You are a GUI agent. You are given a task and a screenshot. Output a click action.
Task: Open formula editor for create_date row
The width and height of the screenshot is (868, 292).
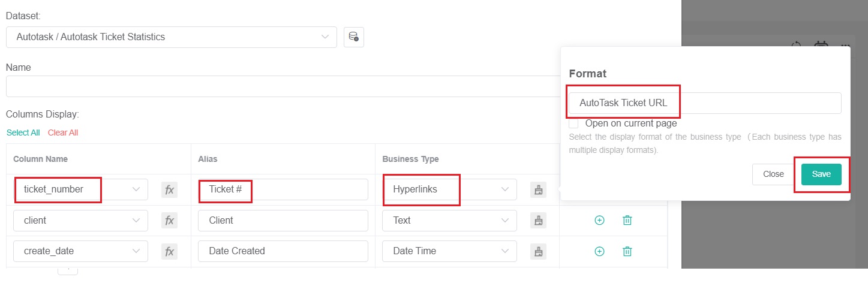pyautogui.click(x=169, y=251)
